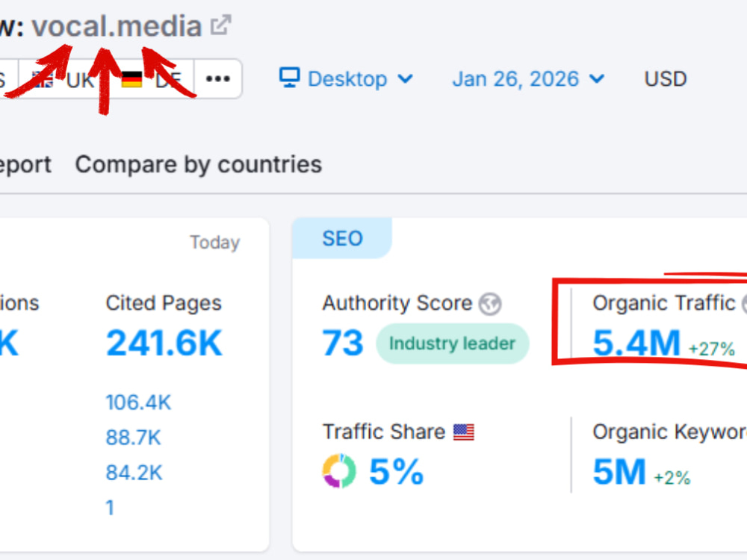Open more countries ellipsis menu

pos(218,78)
